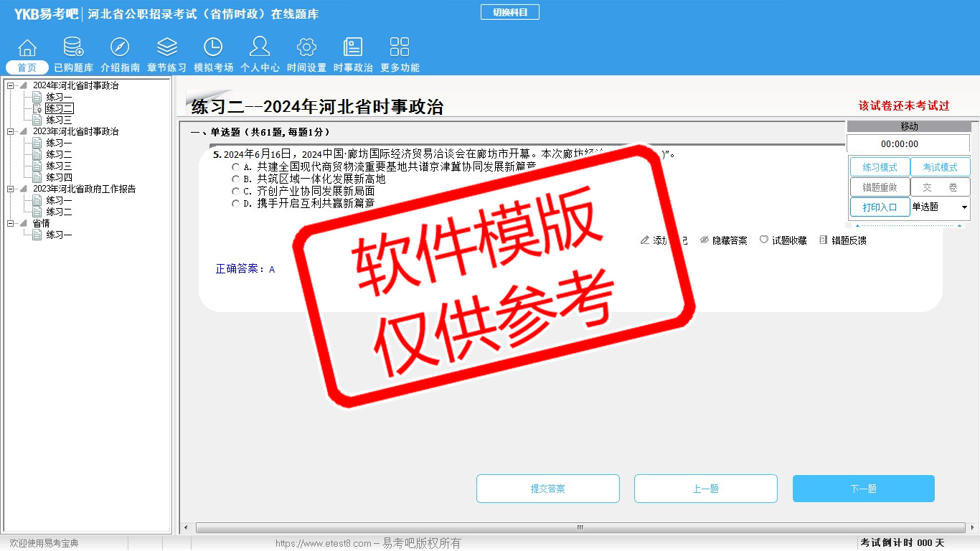Viewport: 980px width, 551px height.
Task: Click the 00:00:00 timer display
Action: click(x=908, y=144)
